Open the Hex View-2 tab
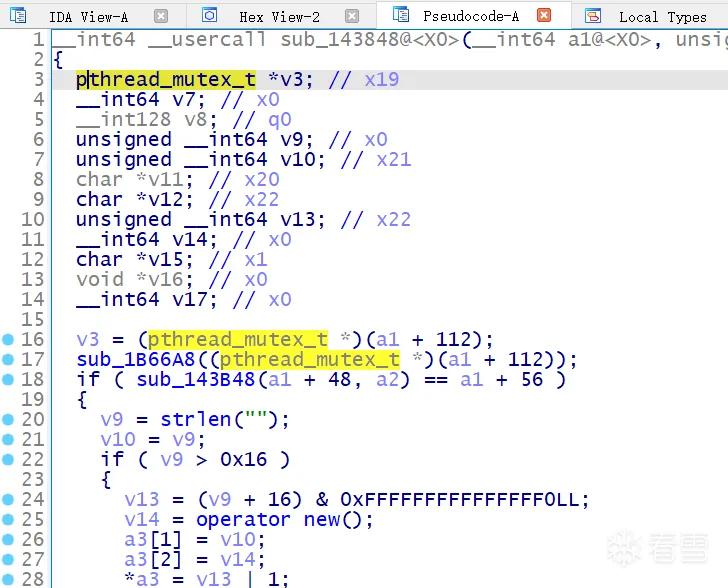Screen dimensions: 728x588 tap(280, 17)
